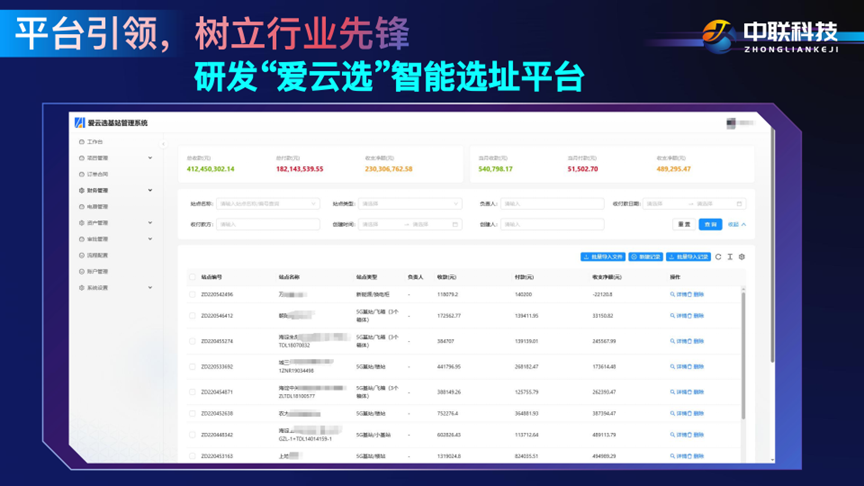Expand the 资产管理 chevron
Image resolution: width=864 pixels, height=486 pixels.
[x=150, y=223]
